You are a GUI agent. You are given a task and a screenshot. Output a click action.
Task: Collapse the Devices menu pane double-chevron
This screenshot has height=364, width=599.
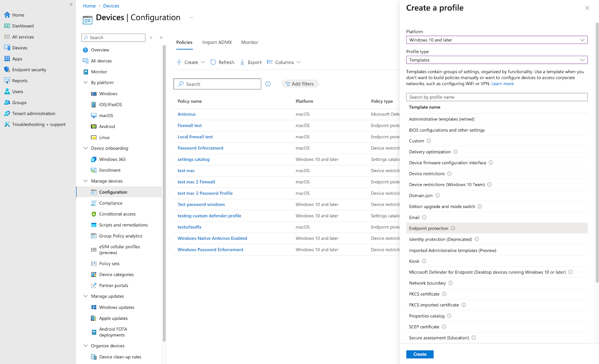[x=161, y=37]
